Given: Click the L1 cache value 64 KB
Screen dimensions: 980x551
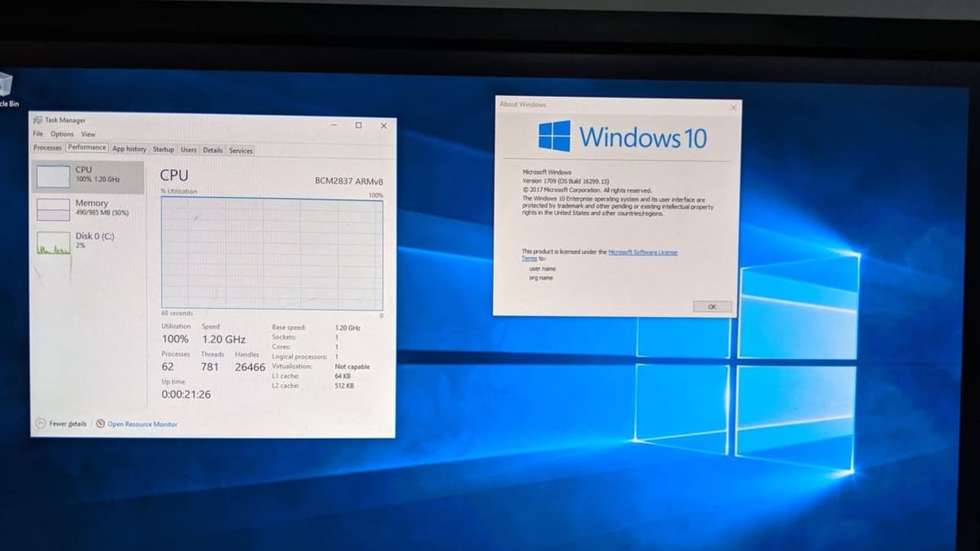Looking at the screenshot, I should coord(342,376).
